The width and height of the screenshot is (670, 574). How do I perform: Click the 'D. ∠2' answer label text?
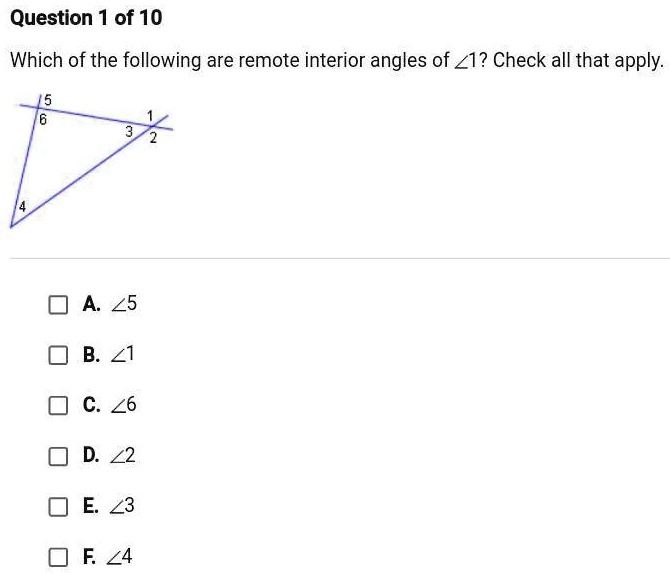click(x=109, y=456)
